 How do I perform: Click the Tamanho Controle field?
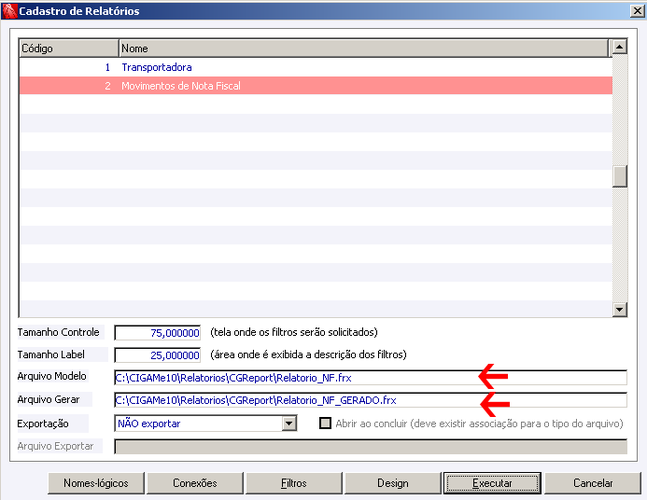[158, 333]
